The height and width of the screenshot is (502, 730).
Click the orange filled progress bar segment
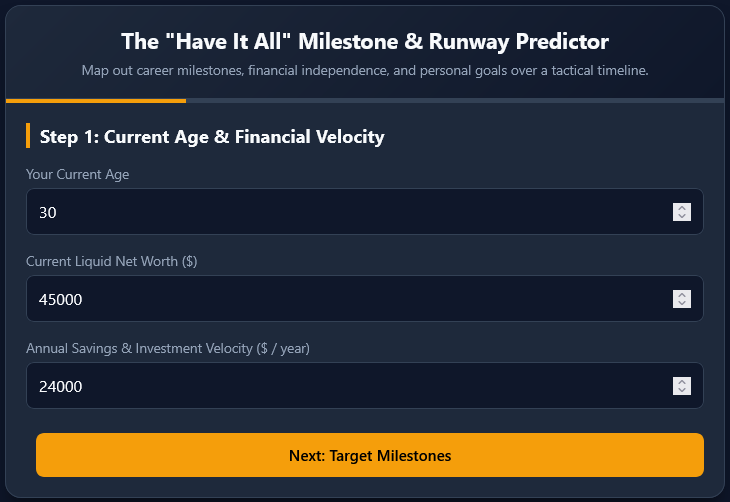point(96,101)
